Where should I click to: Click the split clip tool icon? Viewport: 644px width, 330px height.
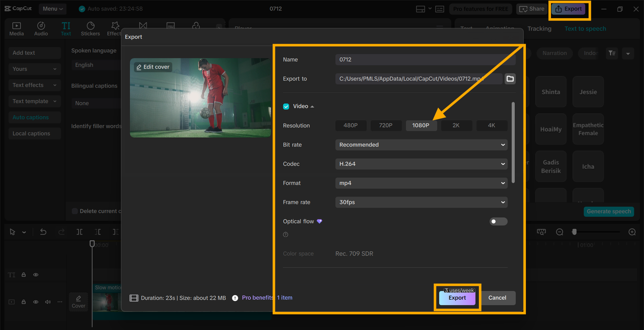point(79,232)
